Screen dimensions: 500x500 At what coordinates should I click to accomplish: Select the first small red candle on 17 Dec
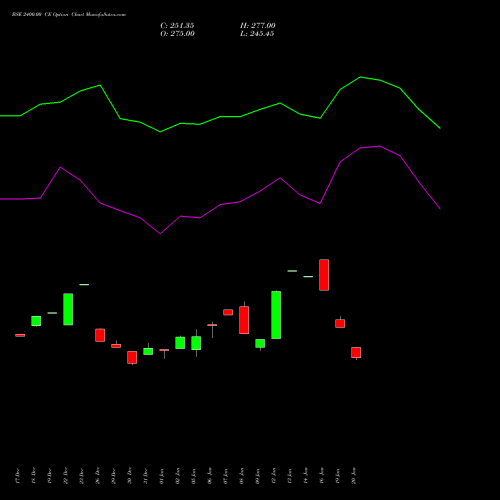(20, 335)
